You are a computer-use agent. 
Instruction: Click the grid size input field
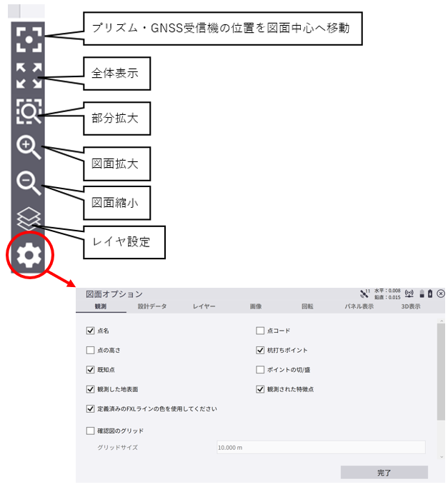(x=321, y=447)
